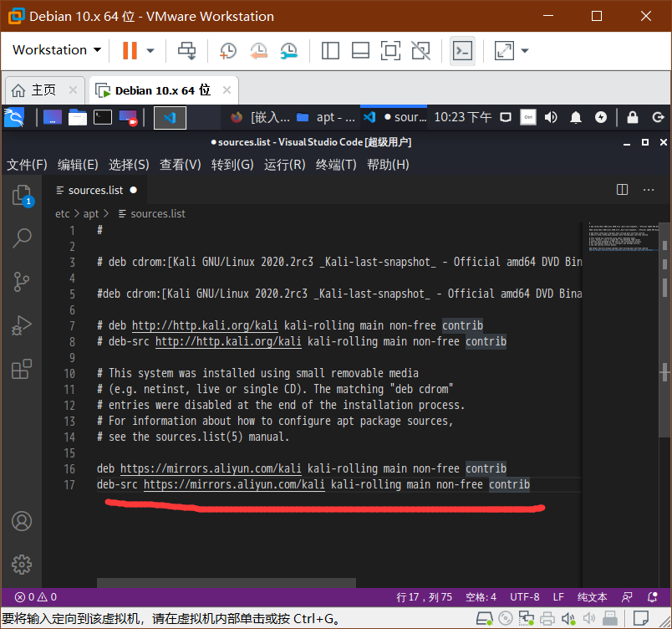Image resolution: width=672 pixels, height=629 pixels.
Task: Click the guest log out icon
Action: [x=658, y=117]
